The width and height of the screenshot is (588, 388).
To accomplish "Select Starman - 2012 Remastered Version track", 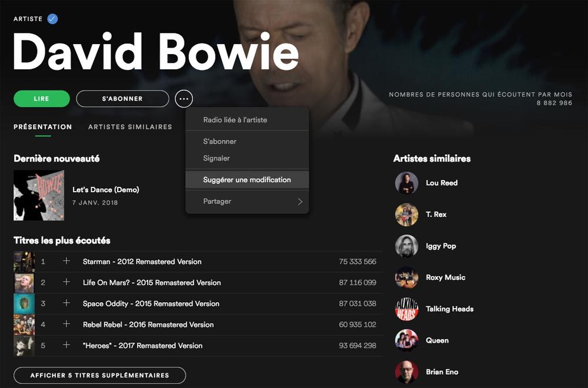I will [142, 262].
